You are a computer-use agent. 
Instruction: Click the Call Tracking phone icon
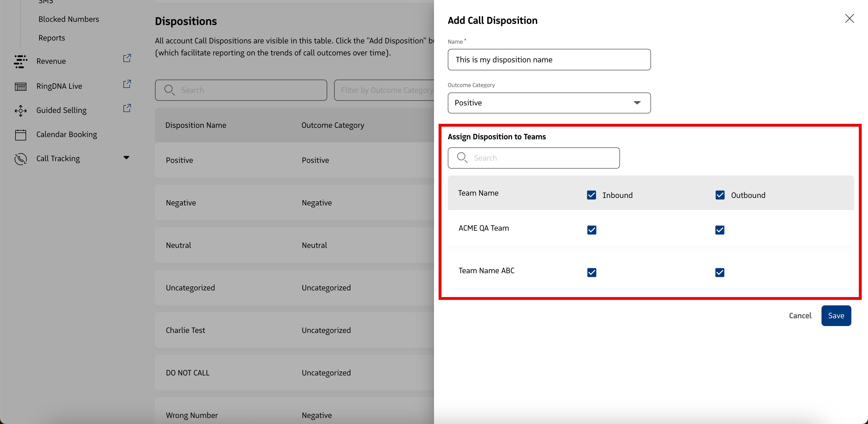point(21,159)
